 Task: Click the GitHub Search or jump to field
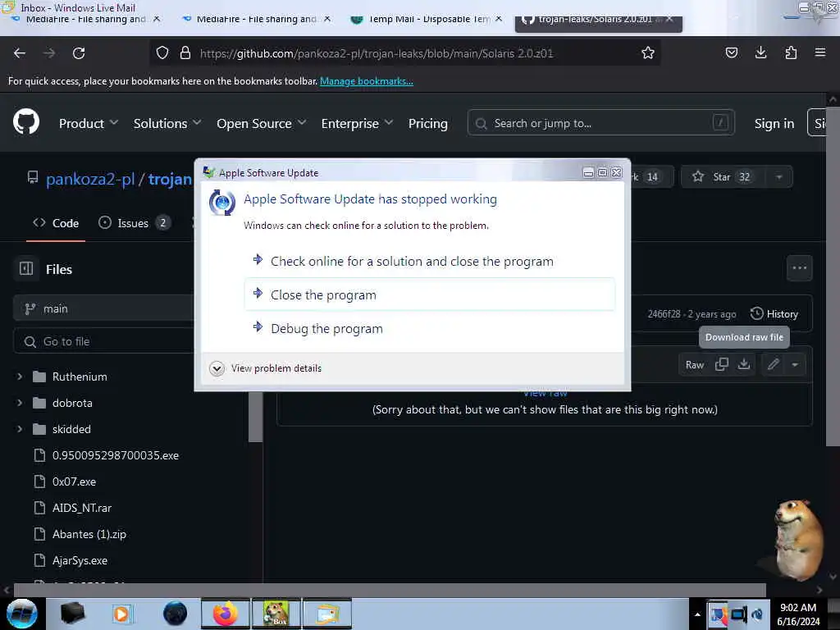(x=600, y=123)
